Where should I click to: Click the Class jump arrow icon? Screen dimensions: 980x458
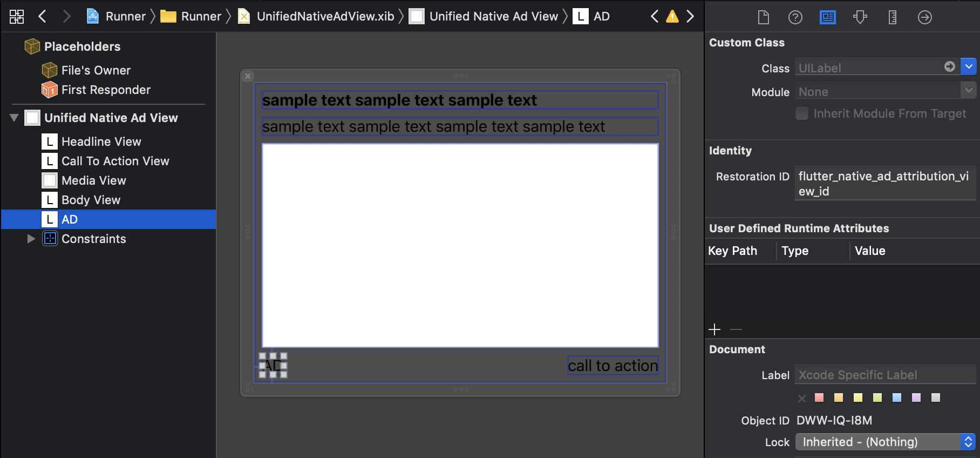[x=950, y=66]
